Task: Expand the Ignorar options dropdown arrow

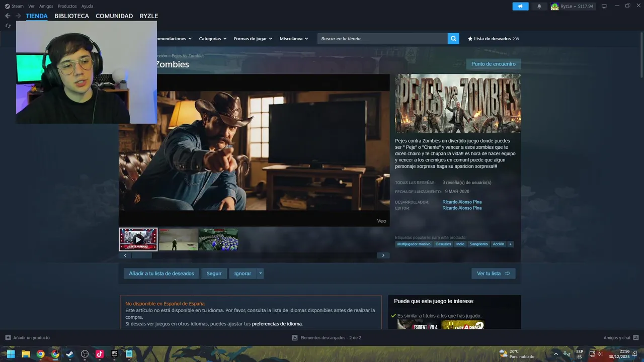Action: pyautogui.click(x=260, y=274)
